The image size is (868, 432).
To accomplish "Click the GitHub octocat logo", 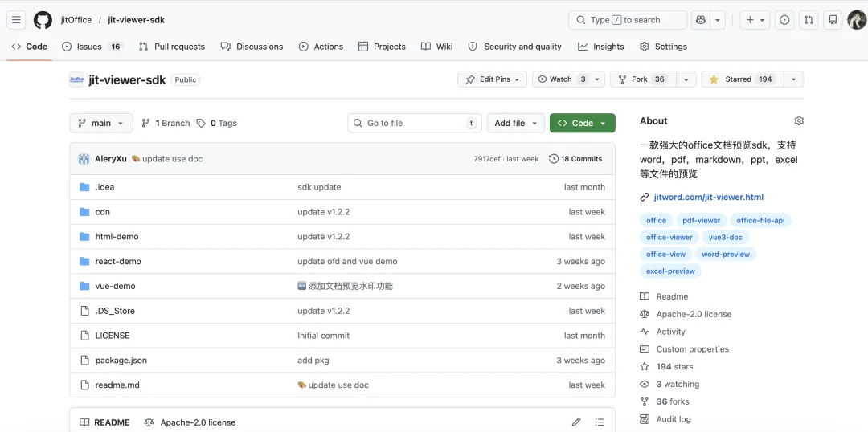I will coord(43,20).
